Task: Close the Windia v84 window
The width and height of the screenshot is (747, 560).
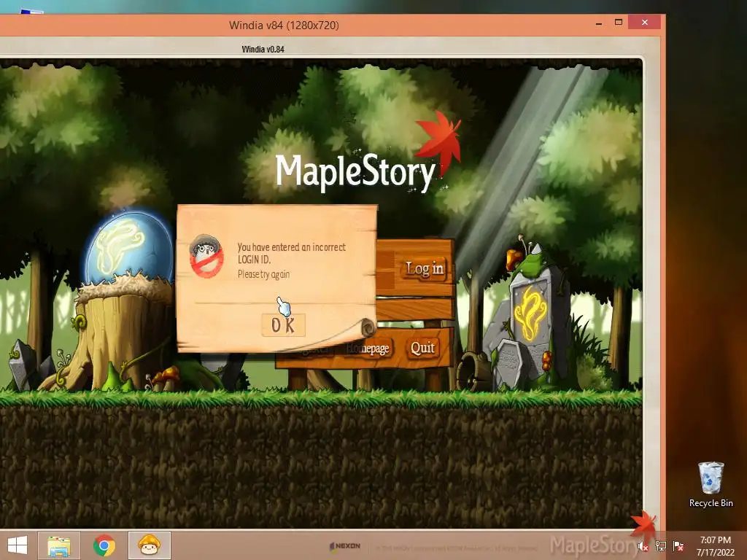Action: (645, 23)
